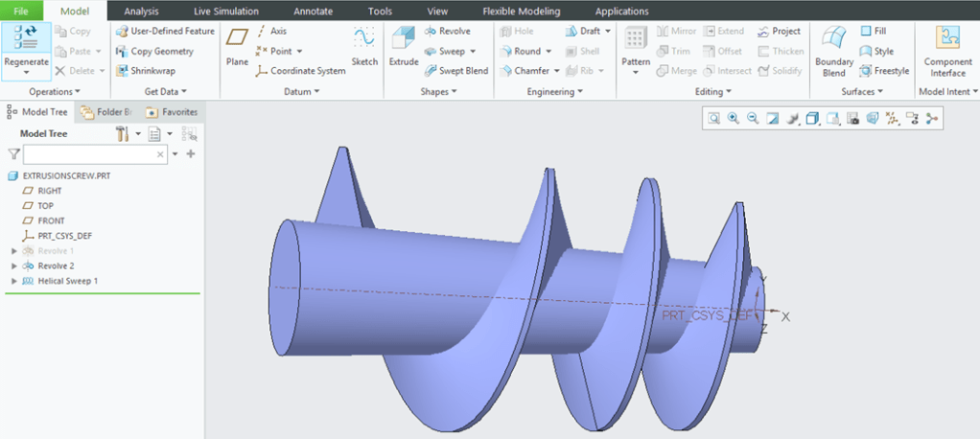This screenshot has width=980, height=439.
Task: Click the Refit view icon
Action: (714, 119)
